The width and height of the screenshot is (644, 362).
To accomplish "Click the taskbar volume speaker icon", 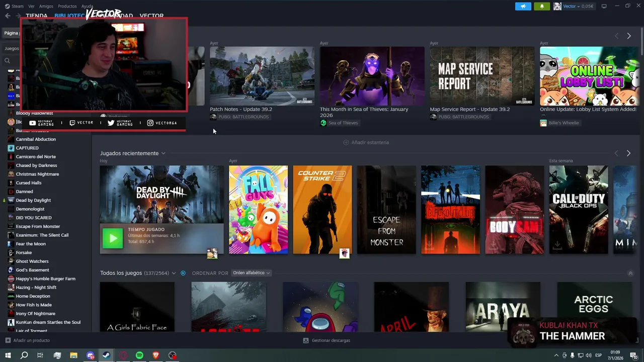I will click(x=588, y=355).
